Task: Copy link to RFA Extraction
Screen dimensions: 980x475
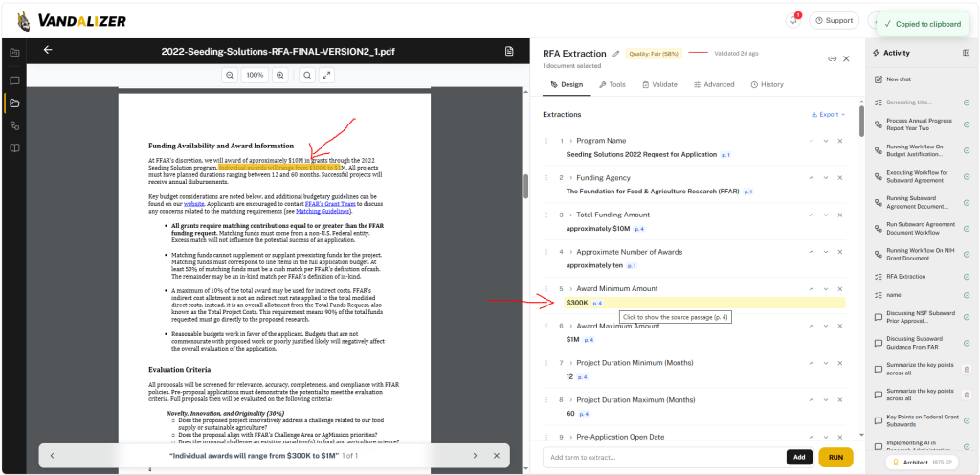Action: (x=832, y=58)
